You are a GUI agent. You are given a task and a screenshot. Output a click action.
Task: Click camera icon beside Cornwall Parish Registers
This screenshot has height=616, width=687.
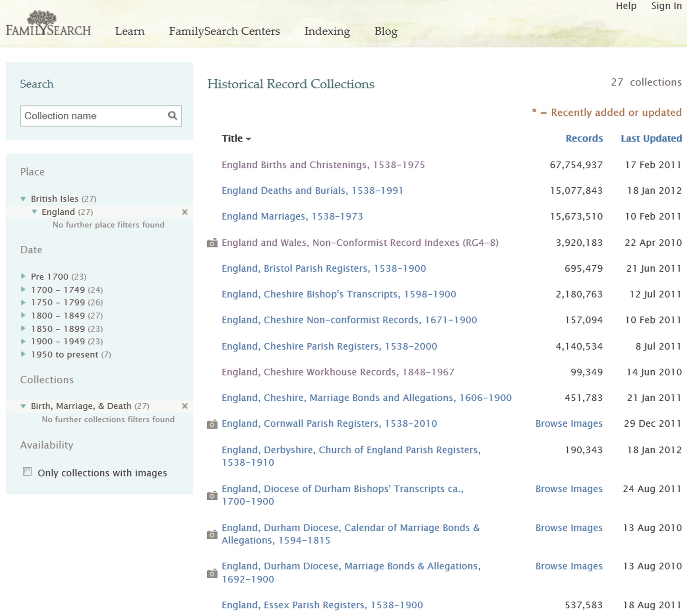coord(212,424)
